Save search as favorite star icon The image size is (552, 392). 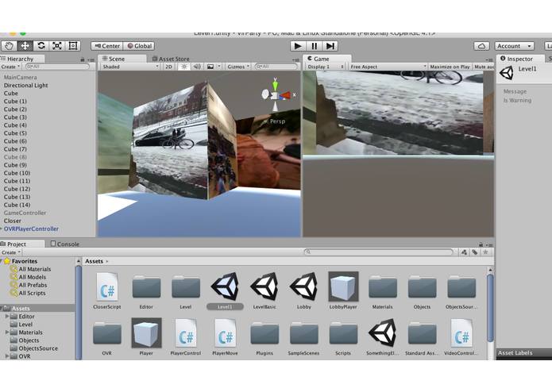(x=485, y=252)
